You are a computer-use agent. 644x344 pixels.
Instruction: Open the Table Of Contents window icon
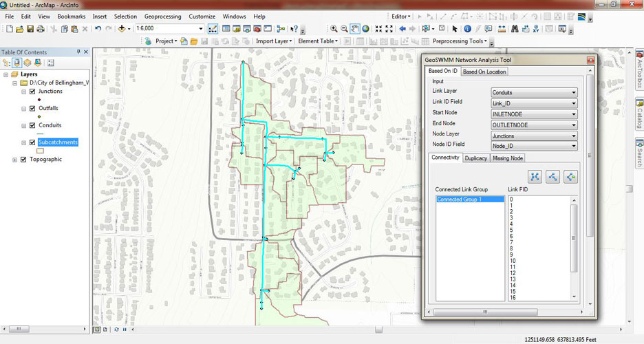(x=226, y=29)
